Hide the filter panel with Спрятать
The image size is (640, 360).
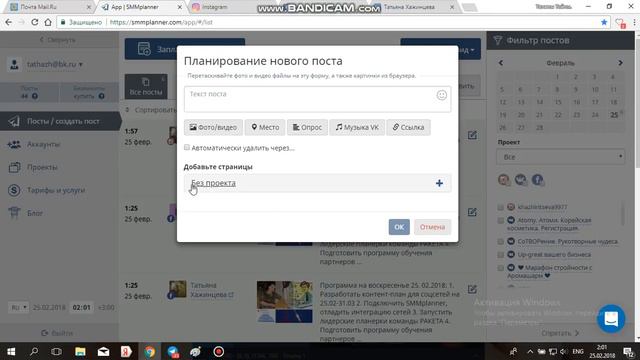[560, 333]
